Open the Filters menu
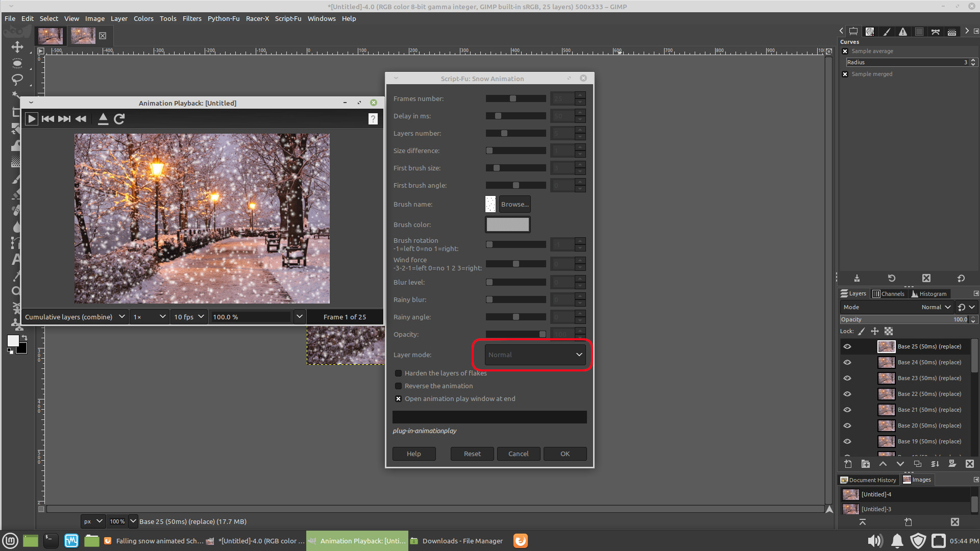 (192, 18)
